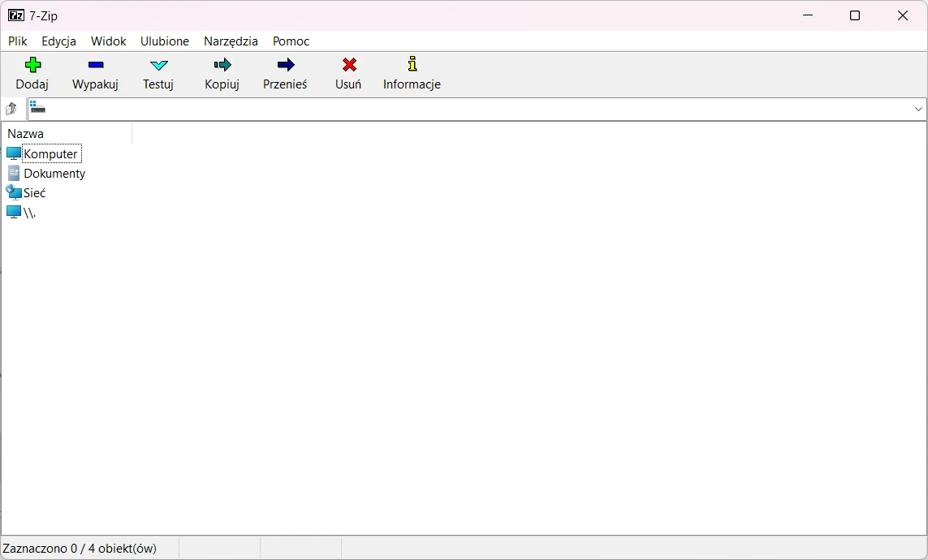928x560 pixels.
Task: Click inside the path address field
Action: (x=477, y=109)
